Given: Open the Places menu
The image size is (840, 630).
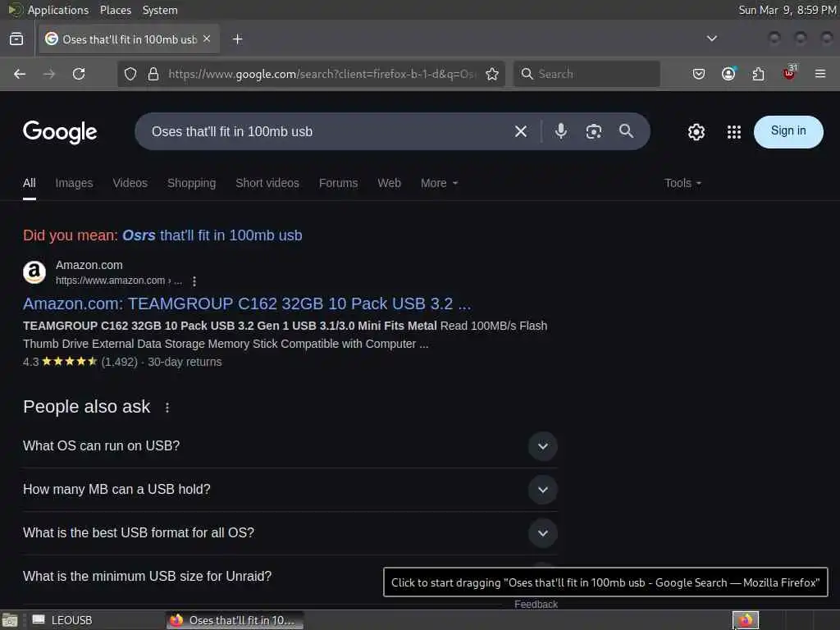Looking at the screenshot, I should pos(116,10).
